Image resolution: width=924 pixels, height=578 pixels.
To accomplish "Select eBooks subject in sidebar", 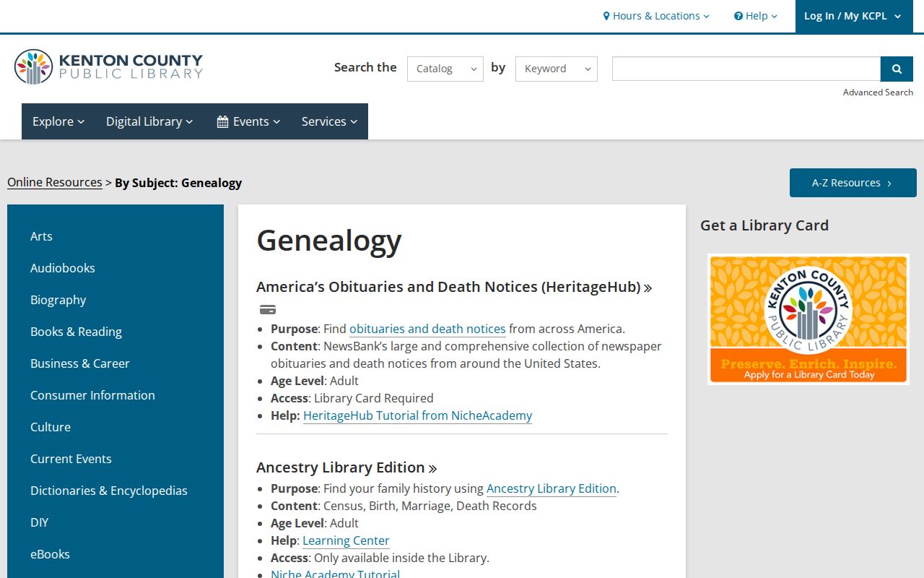I will [x=50, y=554].
